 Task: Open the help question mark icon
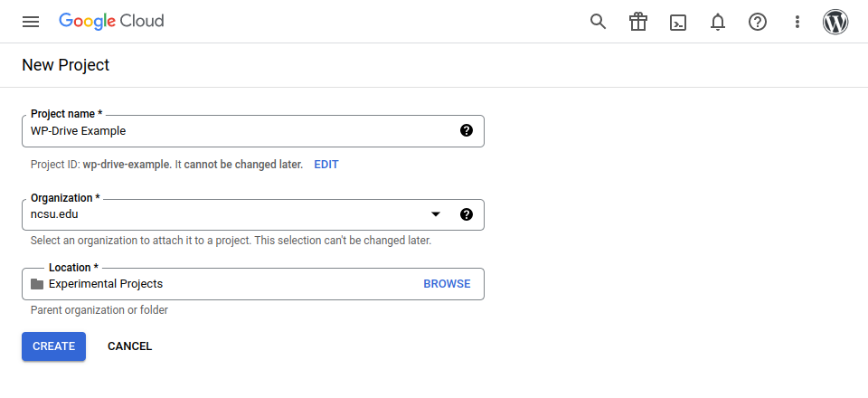pos(758,22)
